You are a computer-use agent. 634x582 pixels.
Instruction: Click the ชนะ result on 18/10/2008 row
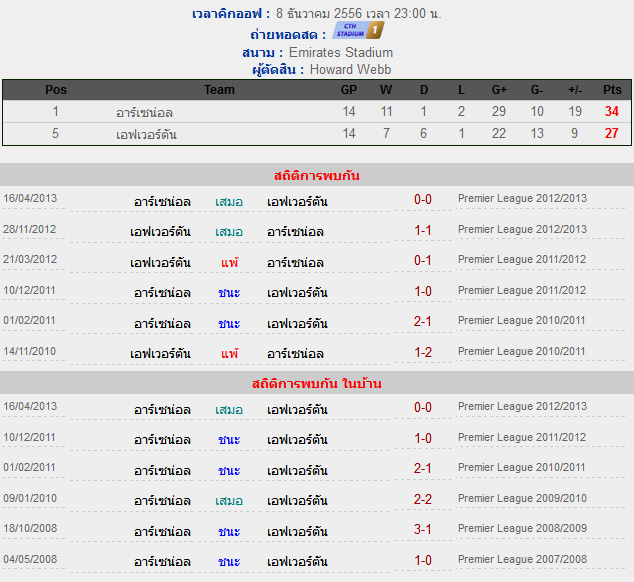tap(229, 531)
